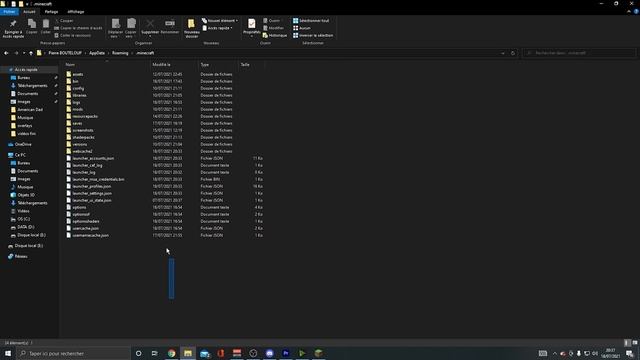Click the AppData breadcrumb
The image size is (640, 360).
[97, 53]
